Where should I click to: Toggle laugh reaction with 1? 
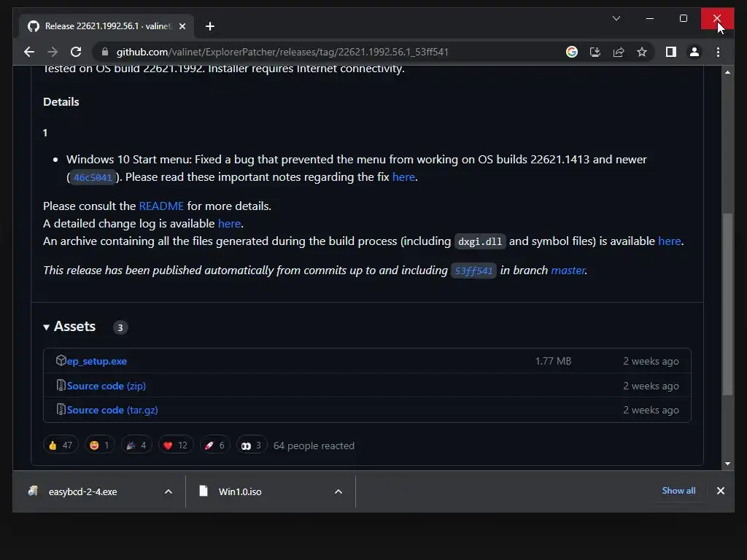(x=99, y=446)
